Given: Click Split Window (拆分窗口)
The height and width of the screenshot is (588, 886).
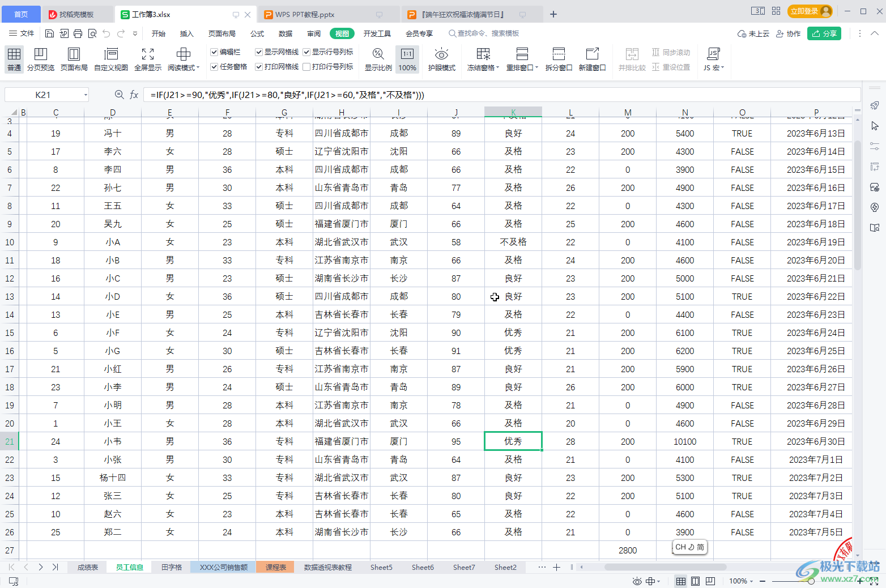Looking at the screenshot, I should pyautogui.click(x=559, y=59).
